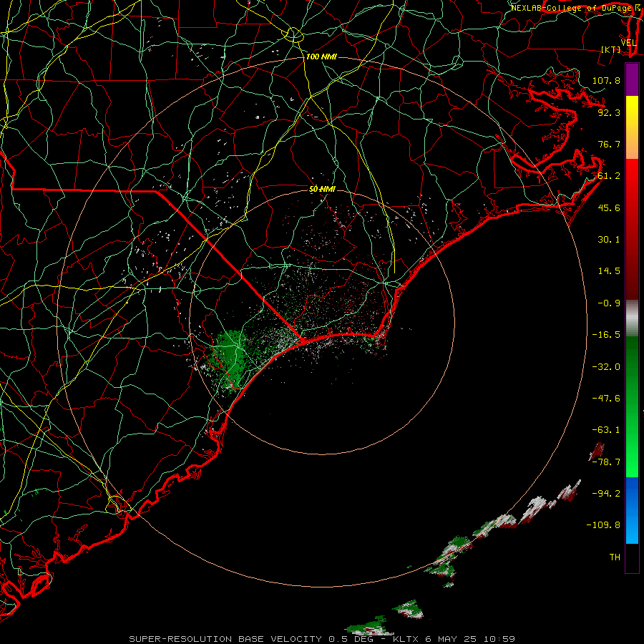Click the -78.7 legend value

coord(606,462)
